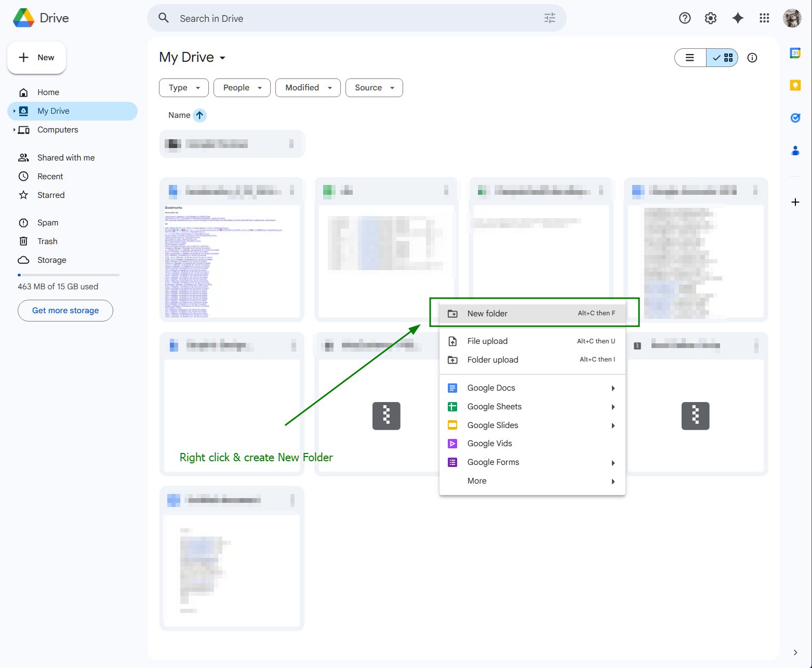Open Shared with me
The width and height of the screenshot is (812, 668).
(x=73, y=158)
